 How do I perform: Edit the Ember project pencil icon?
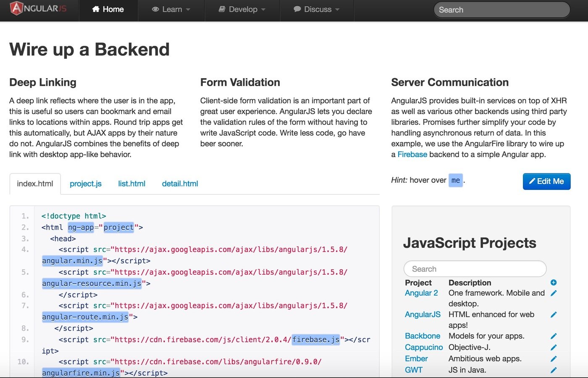554,359
